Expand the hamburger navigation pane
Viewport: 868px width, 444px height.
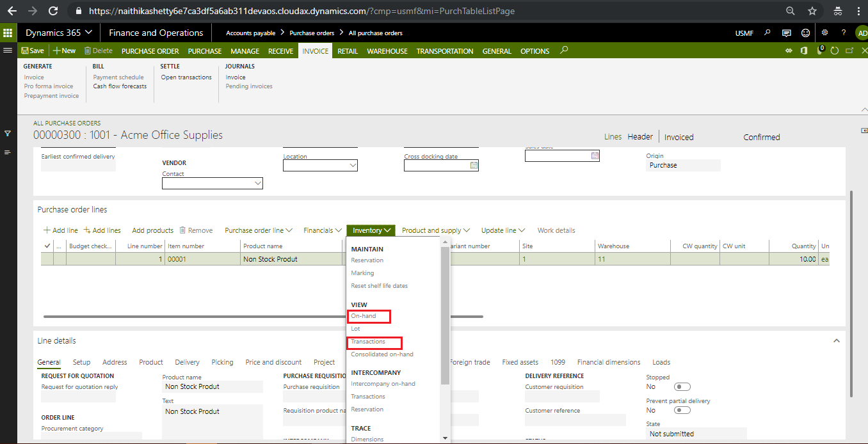point(8,51)
